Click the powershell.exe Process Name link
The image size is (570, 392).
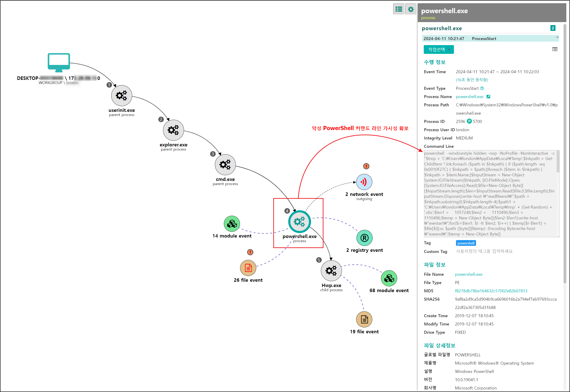(470, 97)
